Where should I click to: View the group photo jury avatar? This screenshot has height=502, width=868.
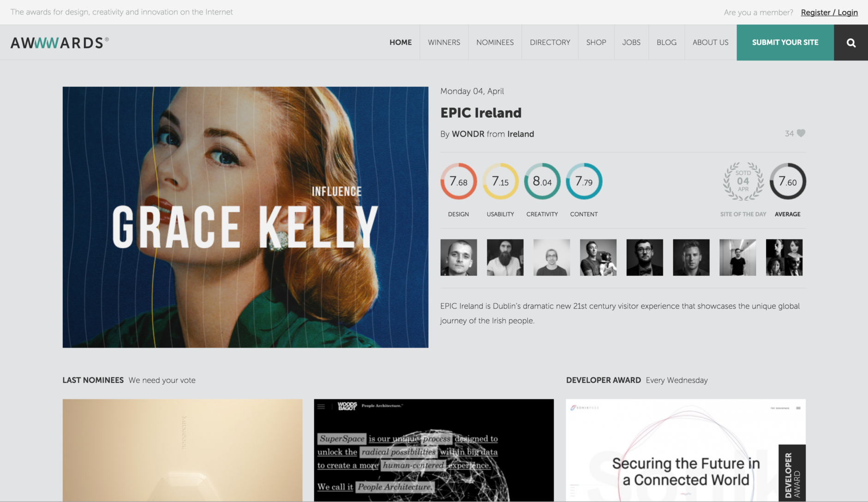[784, 257]
